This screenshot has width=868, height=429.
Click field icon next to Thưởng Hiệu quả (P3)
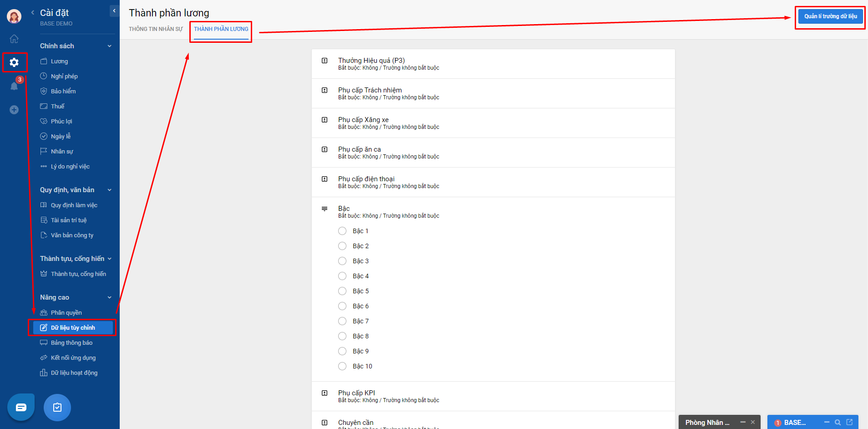[325, 61]
